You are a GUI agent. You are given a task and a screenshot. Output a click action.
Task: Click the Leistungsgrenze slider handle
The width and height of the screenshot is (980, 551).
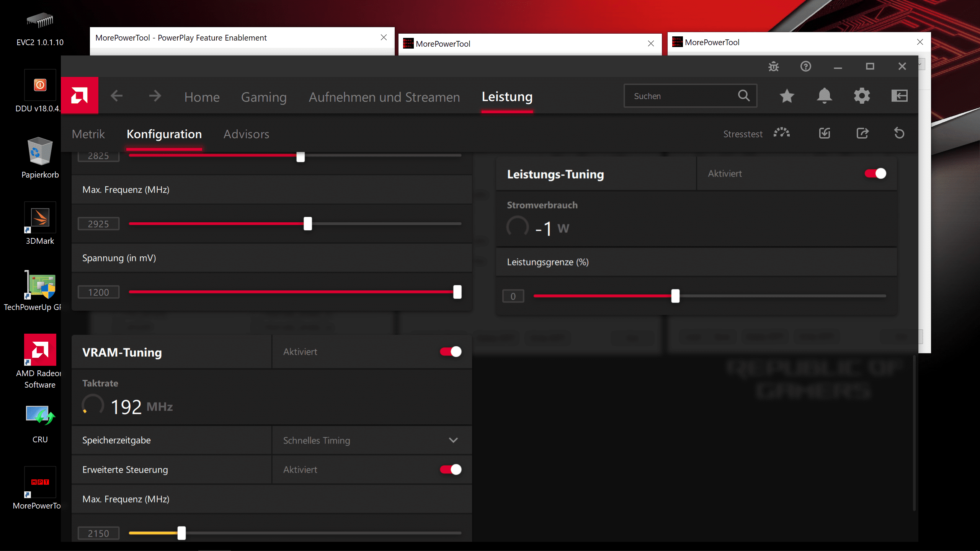pyautogui.click(x=675, y=296)
